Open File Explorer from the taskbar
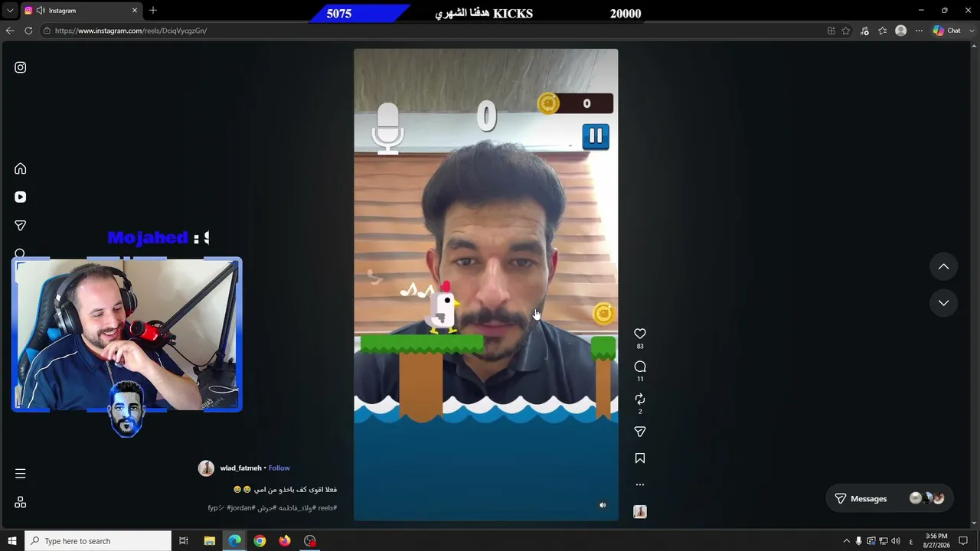 (x=210, y=541)
